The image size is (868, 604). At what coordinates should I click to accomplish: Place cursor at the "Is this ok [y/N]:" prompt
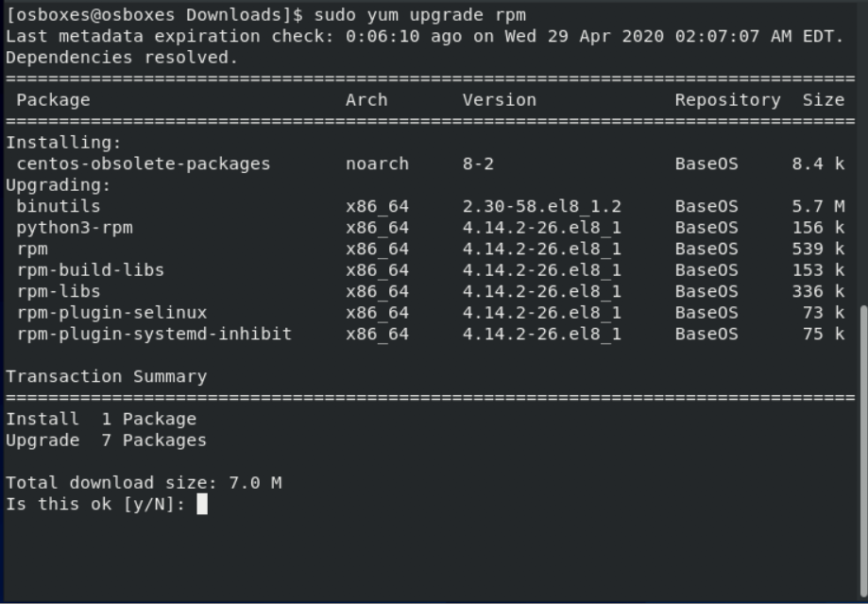tap(202, 505)
